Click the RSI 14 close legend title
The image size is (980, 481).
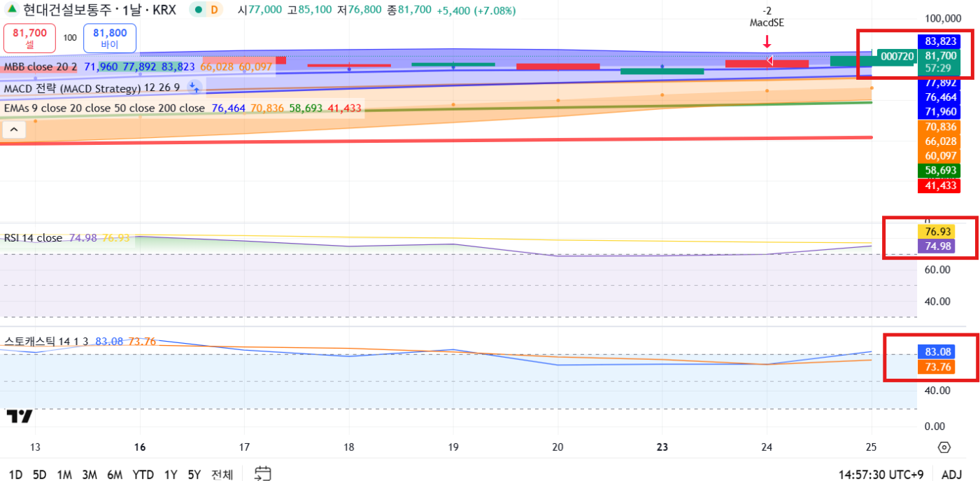tap(33, 238)
